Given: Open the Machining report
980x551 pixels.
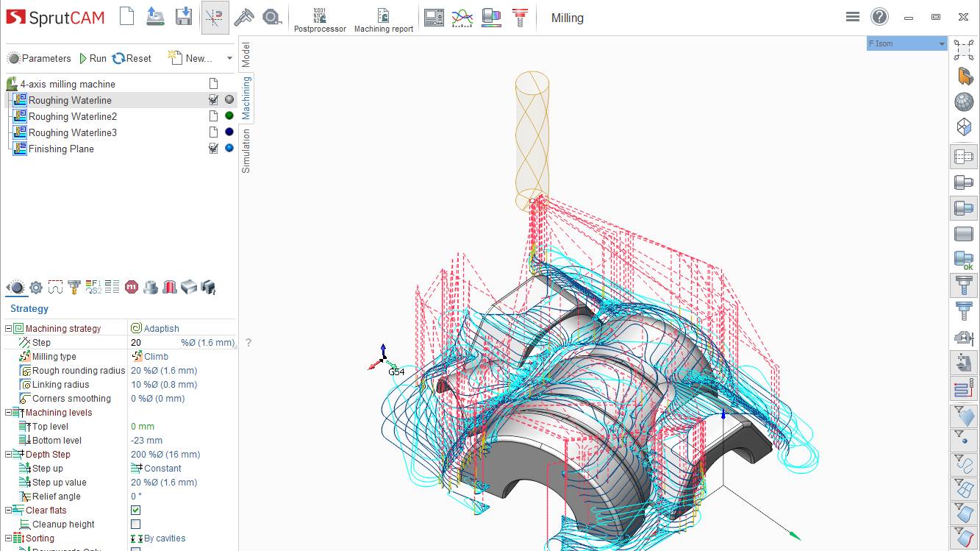Looking at the screenshot, I should tap(383, 18).
